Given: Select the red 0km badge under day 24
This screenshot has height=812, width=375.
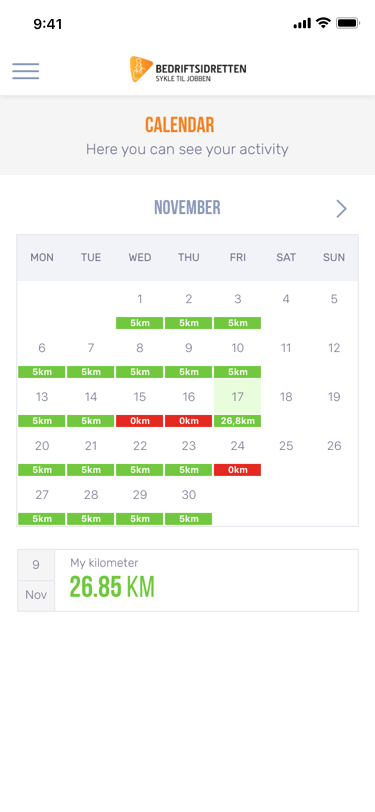Looking at the screenshot, I should (238, 470).
